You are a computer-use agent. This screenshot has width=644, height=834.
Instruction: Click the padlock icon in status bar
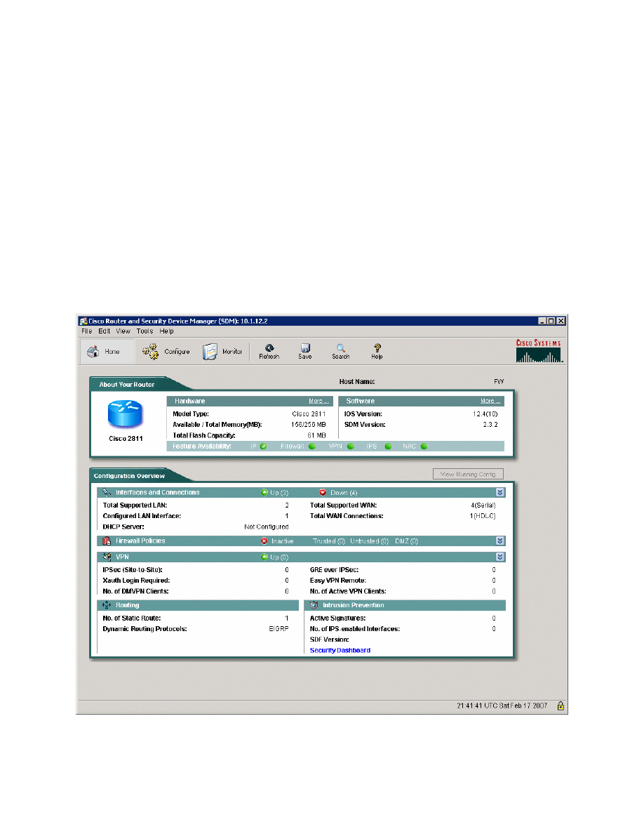click(561, 706)
